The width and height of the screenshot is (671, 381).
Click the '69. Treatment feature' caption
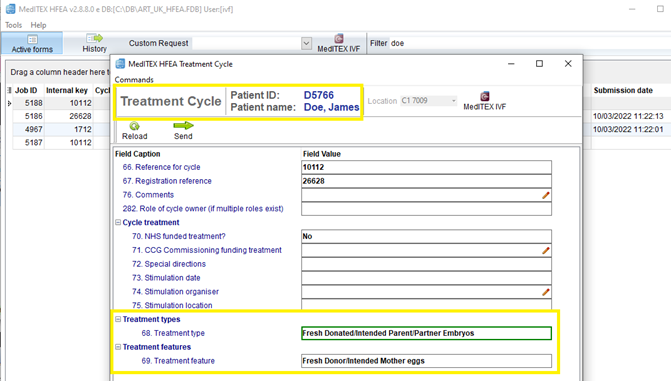(178, 361)
